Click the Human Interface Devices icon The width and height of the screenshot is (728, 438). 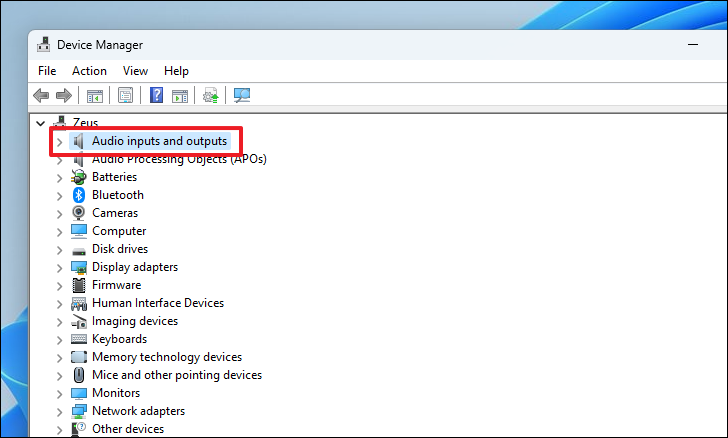point(79,303)
